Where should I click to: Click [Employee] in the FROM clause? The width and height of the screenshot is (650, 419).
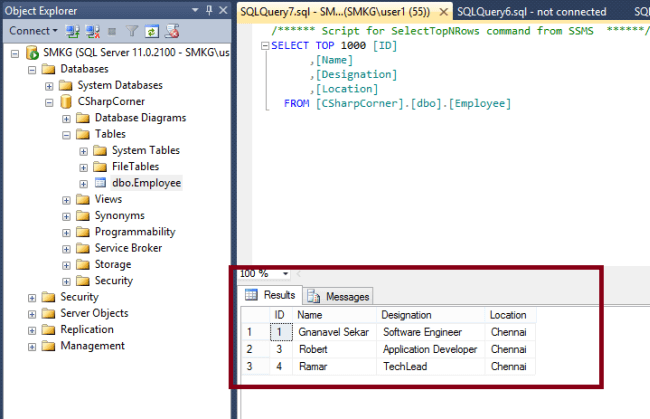[480, 104]
